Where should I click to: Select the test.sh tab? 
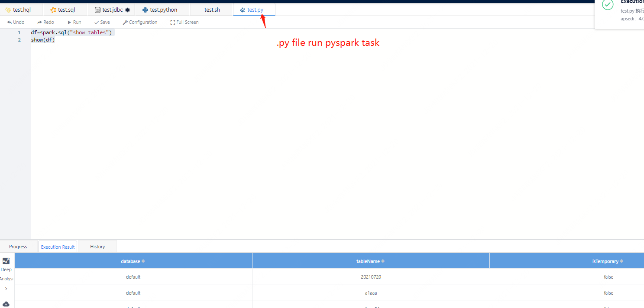coord(212,10)
